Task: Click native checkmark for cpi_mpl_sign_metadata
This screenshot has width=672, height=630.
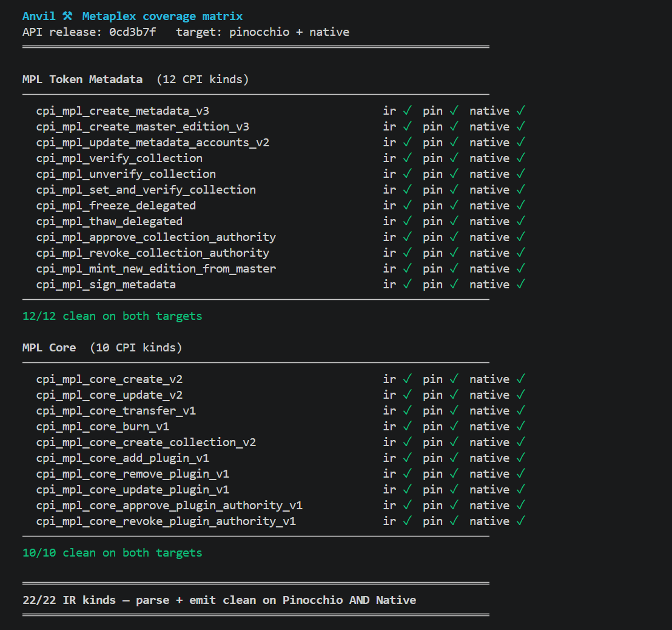Action: coord(521,285)
